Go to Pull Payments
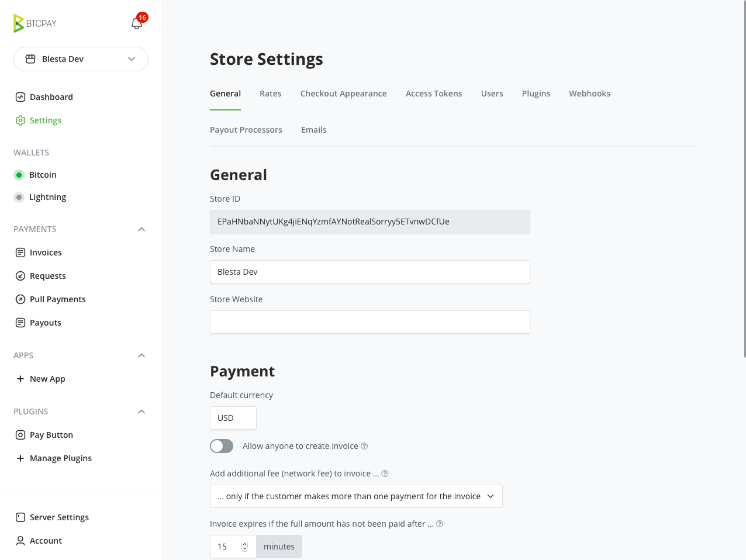 (57, 299)
